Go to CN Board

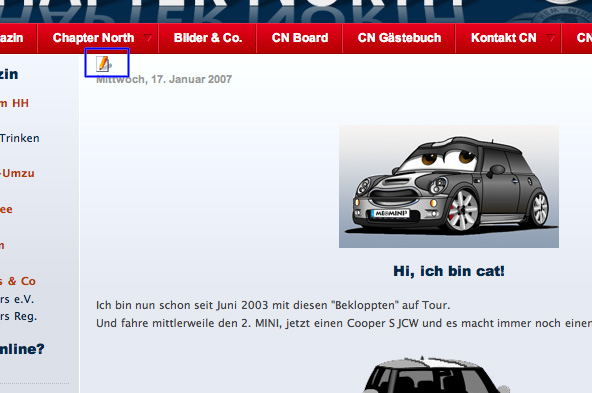click(x=300, y=38)
